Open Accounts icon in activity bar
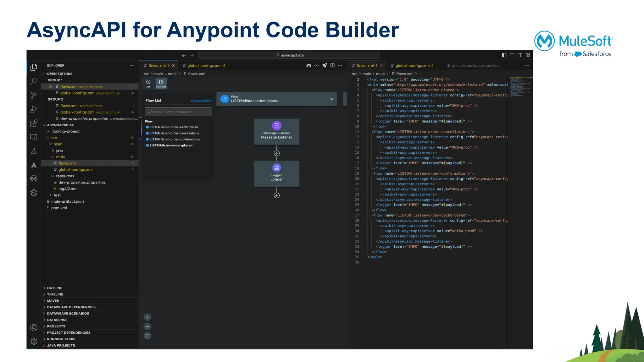This screenshot has height=362, width=644. 34,328
